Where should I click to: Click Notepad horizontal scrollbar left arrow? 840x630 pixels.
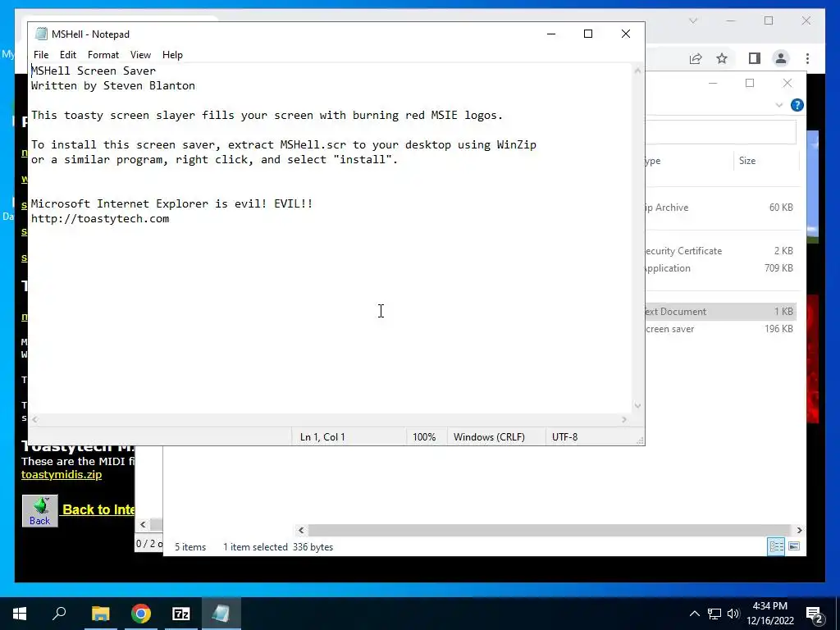pyautogui.click(x=34, y=419)
